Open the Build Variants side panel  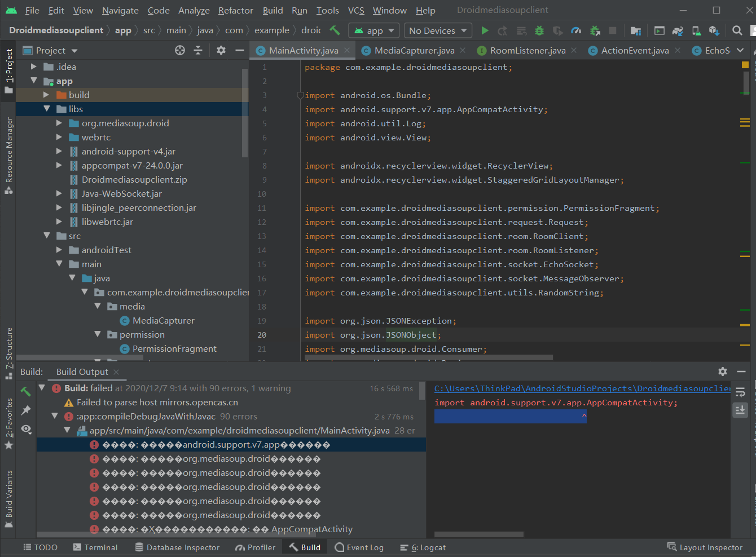tap(8, 499)
